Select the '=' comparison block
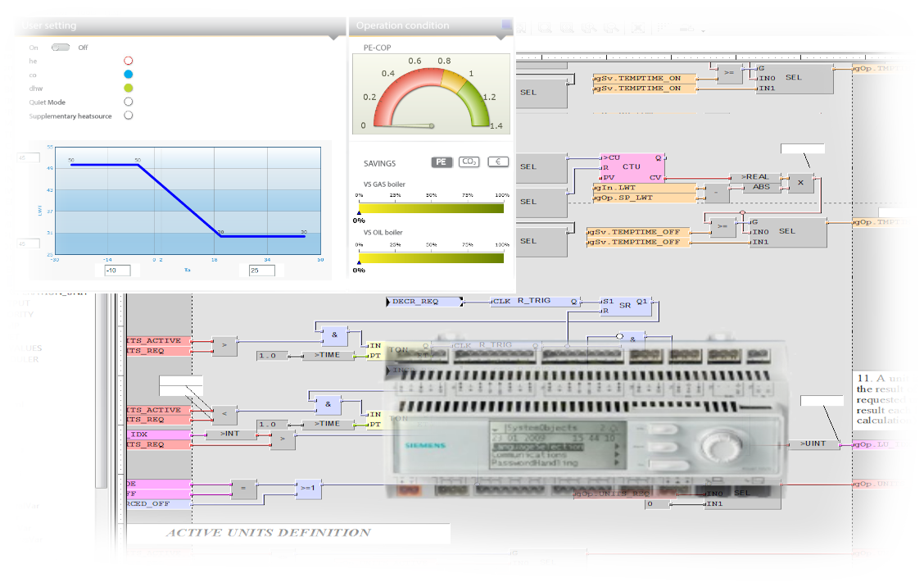Image resolution: width=924 pixels, height=587 pixels. tap(243, 489)
